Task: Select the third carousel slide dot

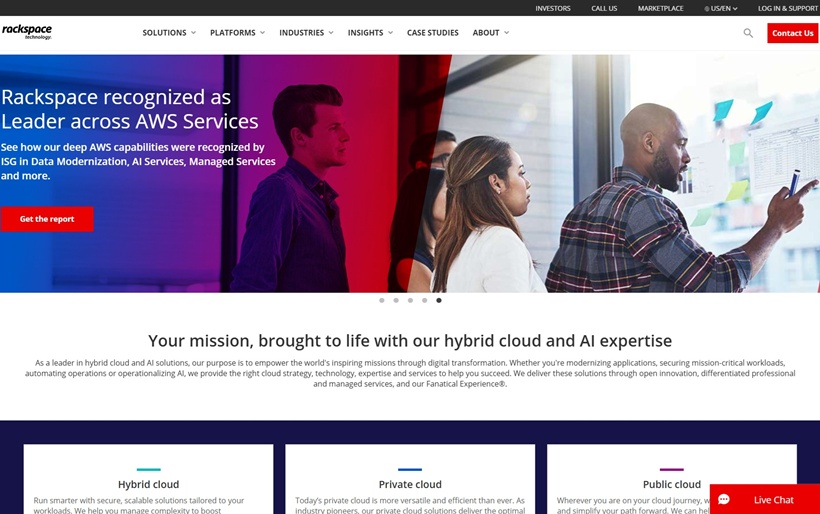Action: point(411,300)
